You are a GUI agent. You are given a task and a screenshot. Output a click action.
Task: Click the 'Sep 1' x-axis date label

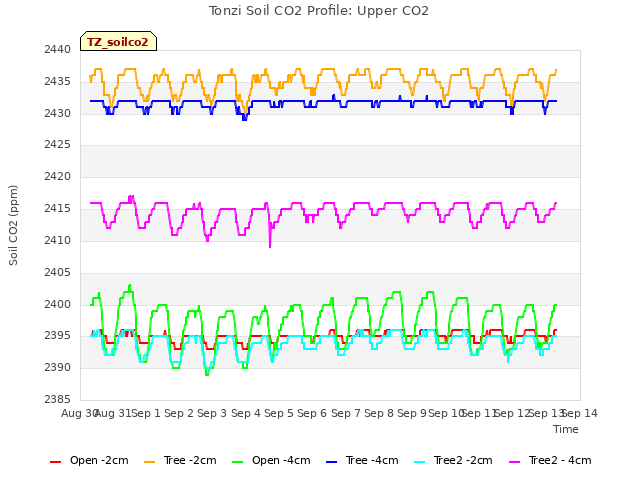[146, 413]
